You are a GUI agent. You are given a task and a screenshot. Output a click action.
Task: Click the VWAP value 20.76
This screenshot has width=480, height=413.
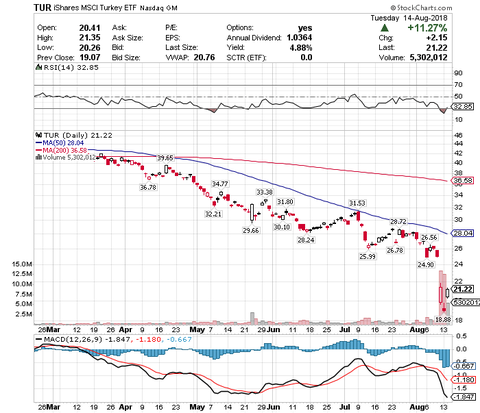pyautogui.click(x=204, y=57)
